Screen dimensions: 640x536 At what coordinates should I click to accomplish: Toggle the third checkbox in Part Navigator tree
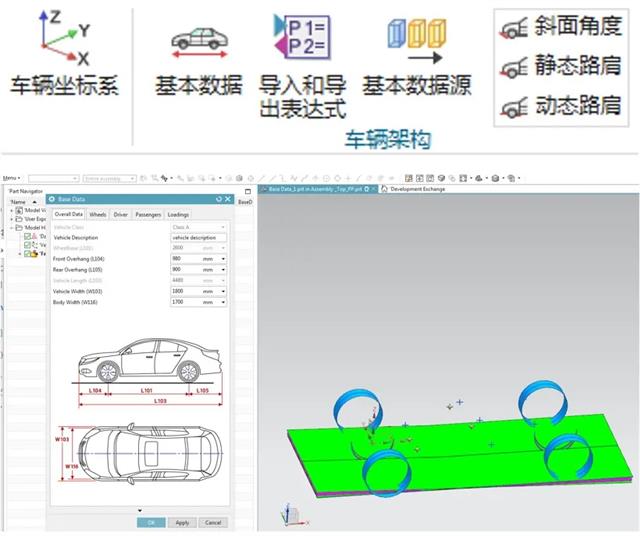[28, 253]
